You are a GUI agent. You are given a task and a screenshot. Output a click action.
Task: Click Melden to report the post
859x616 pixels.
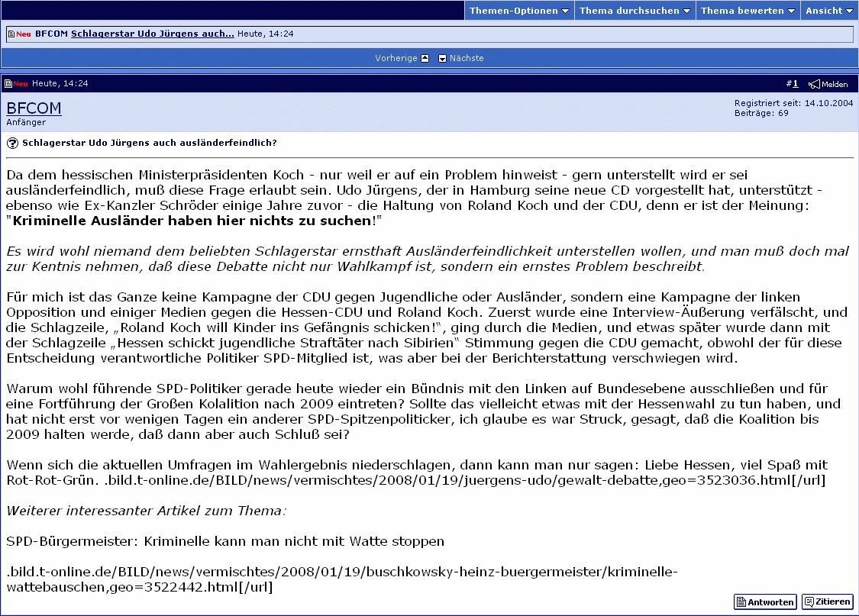tap(835, 85)
